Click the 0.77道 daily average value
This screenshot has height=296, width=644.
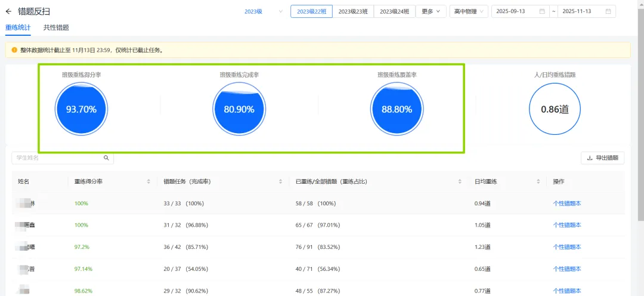(x=482, y=291)
